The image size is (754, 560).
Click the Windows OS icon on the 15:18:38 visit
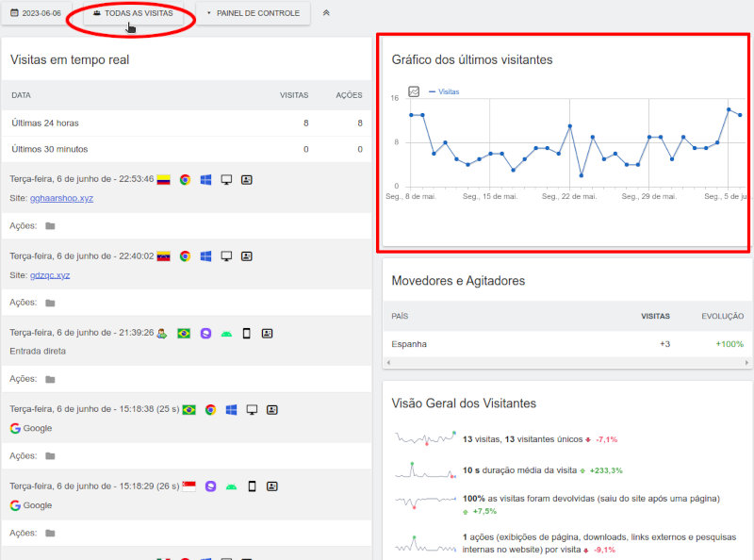pos(231,410)
